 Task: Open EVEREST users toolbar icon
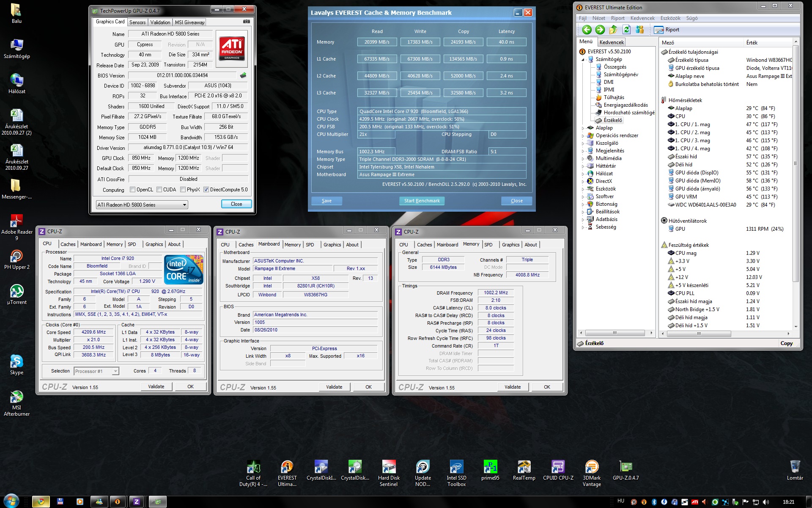(639, 30)
